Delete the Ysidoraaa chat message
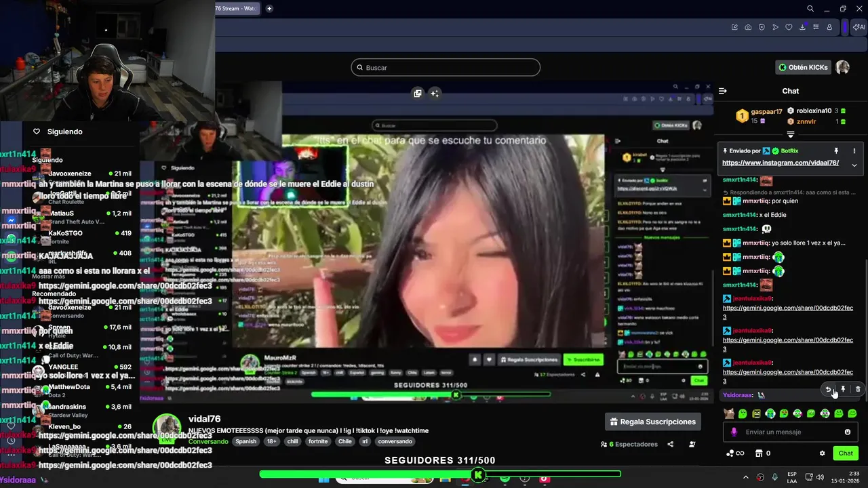Image resolution: width=868 pixels, height=488 pixels. [858, 389]
